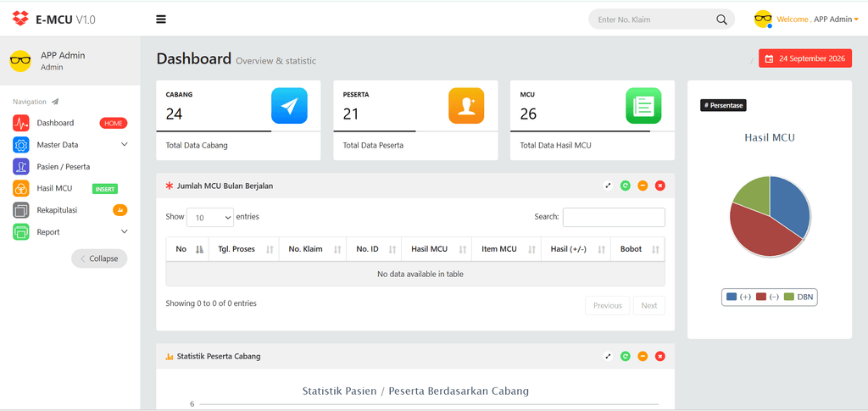Click the green MCU document icon
This screenshot has width=868, height=411.
point(643,106)
